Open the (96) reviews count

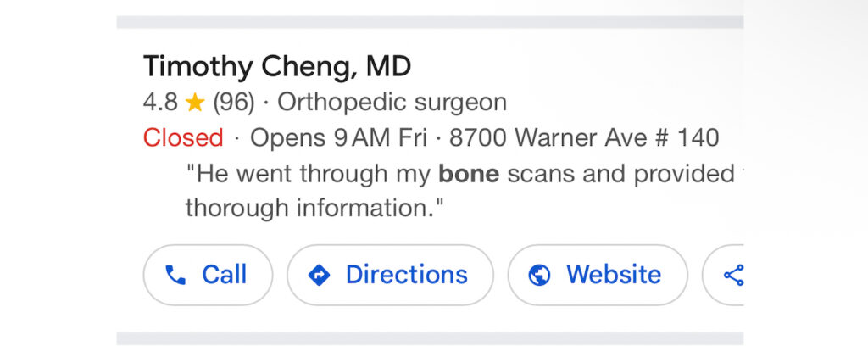[233, 103]
